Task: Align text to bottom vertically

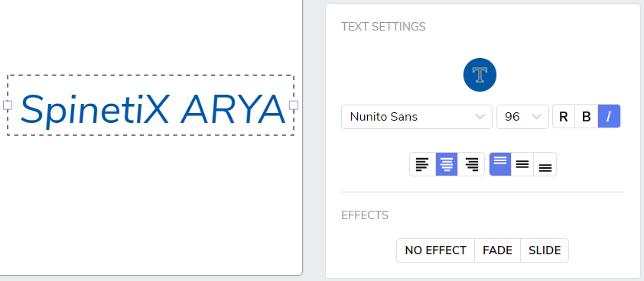Action: 545,164
